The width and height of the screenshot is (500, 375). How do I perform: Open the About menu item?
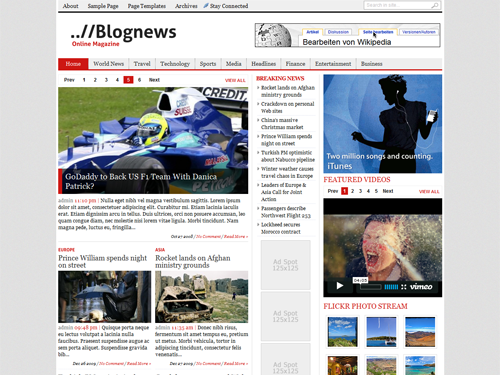click(x=71, y=6)
